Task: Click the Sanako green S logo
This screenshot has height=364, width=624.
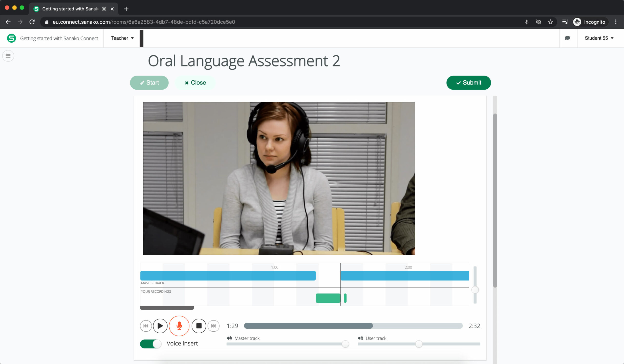Action: pyautogui.click(x=11, y=38)
